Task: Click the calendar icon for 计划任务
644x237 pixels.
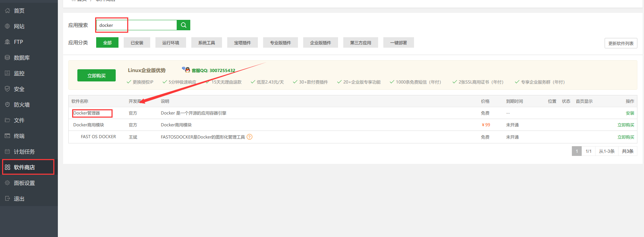Action: pos(7,151)
